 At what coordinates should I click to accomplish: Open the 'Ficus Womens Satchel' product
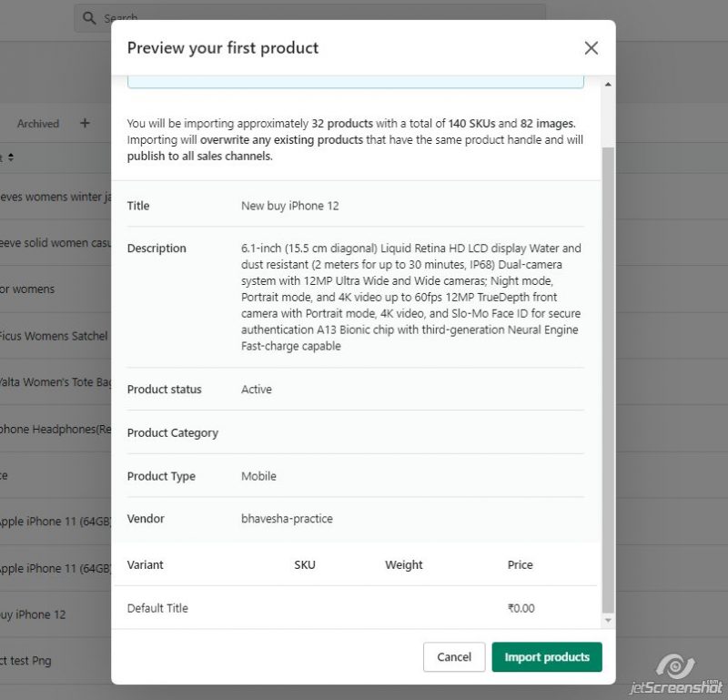45,335
